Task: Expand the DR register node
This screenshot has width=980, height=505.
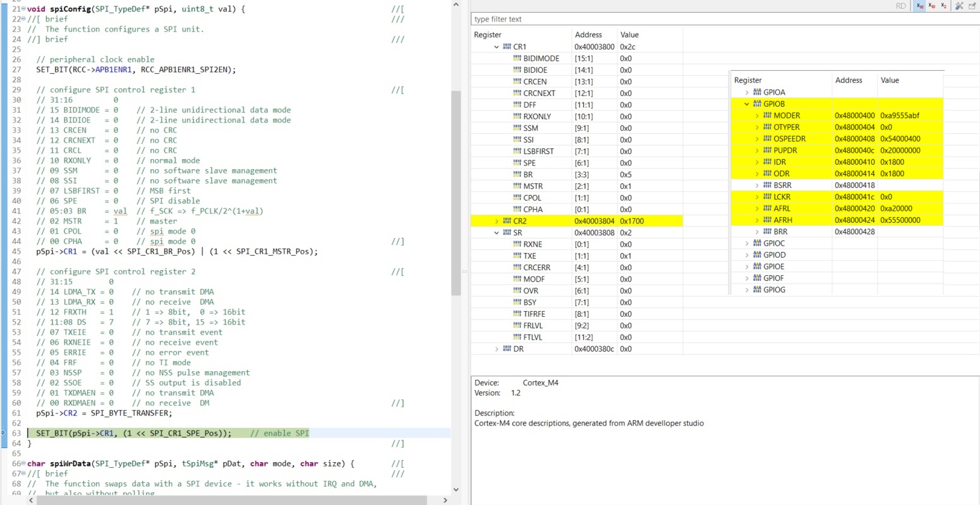Action: (x=497, y=349)
